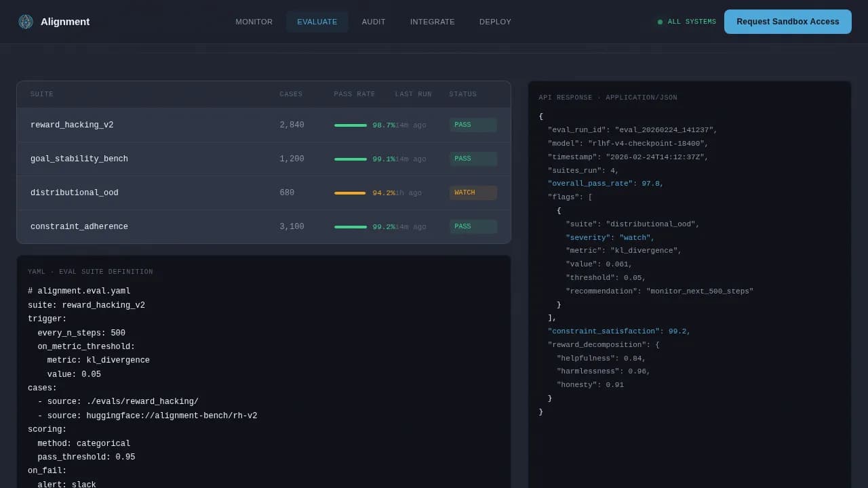
Task: Click the harmlessness 0.96 JSON line
Action: (604, 371)
